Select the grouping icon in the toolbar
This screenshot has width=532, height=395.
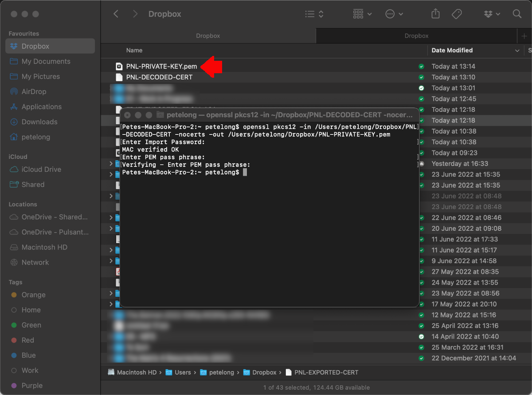358,14
